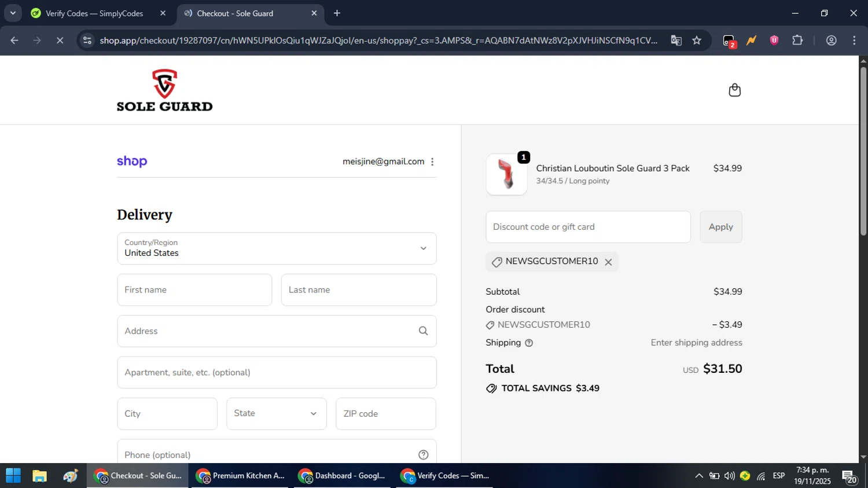Click the page vertical scrollbar
This screenshot has height=488, width=868.
863,151
